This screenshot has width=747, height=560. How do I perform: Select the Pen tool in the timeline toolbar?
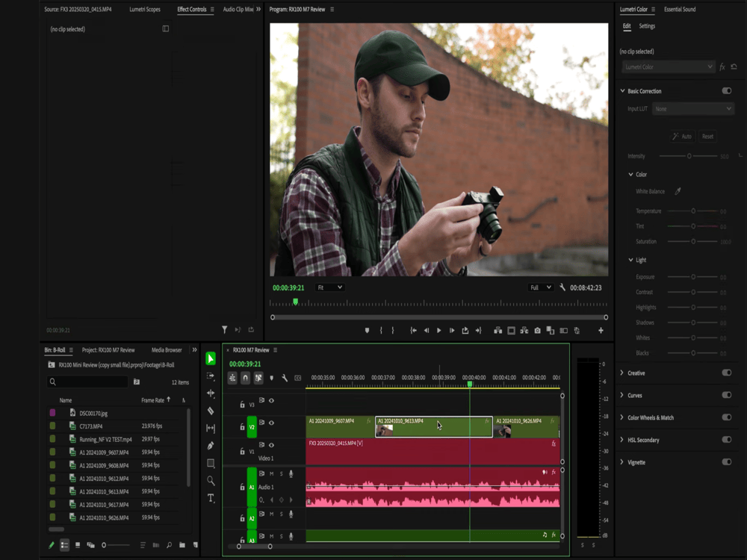(x=210, y=444)
